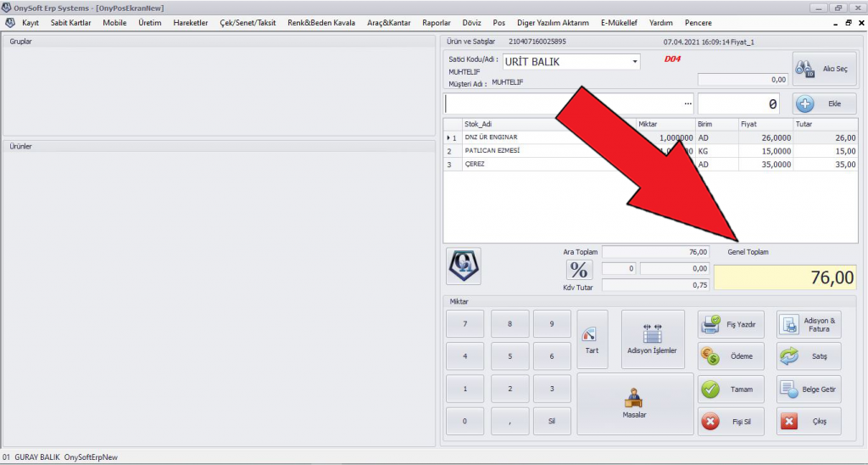Click the OnySoft logo button beside Ara Toplam
Image resolution: width=868 pixels, height=465 pixels.
click(464, 266)
